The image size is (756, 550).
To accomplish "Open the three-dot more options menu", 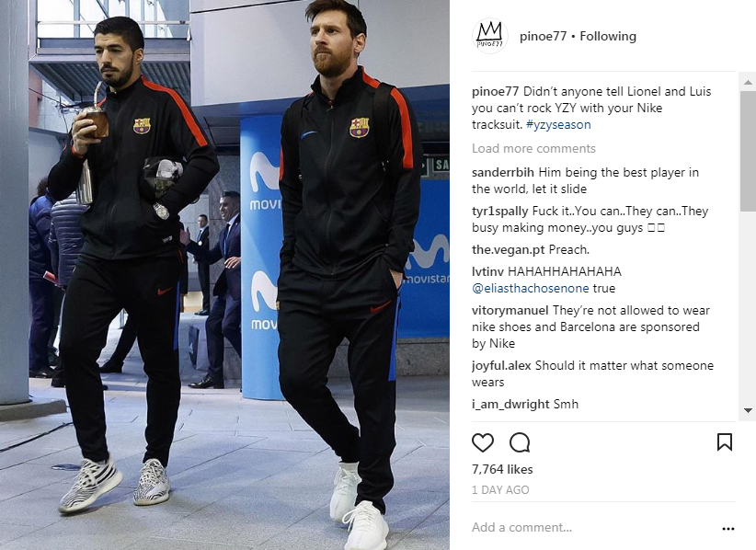I will click(x=728, y=529).
